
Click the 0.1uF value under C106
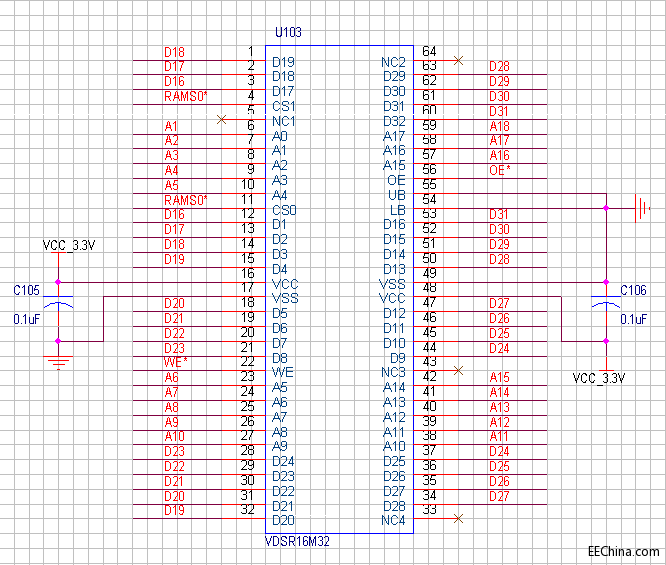633,319
